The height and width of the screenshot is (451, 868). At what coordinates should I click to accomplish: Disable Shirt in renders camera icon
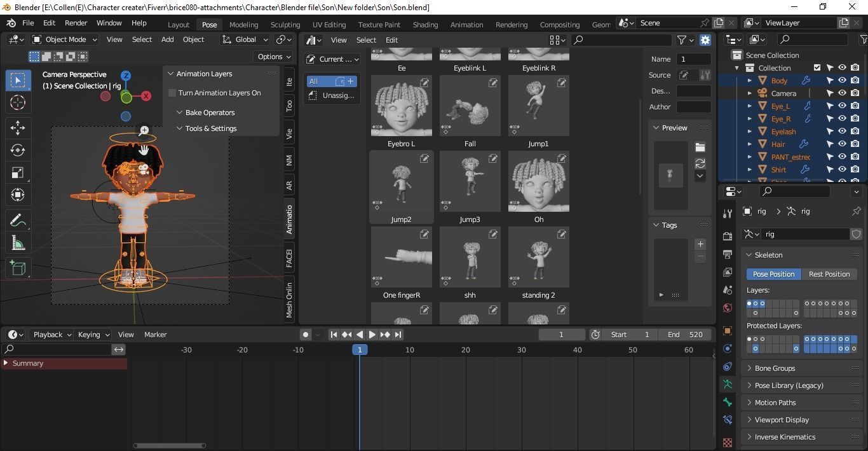855,169
